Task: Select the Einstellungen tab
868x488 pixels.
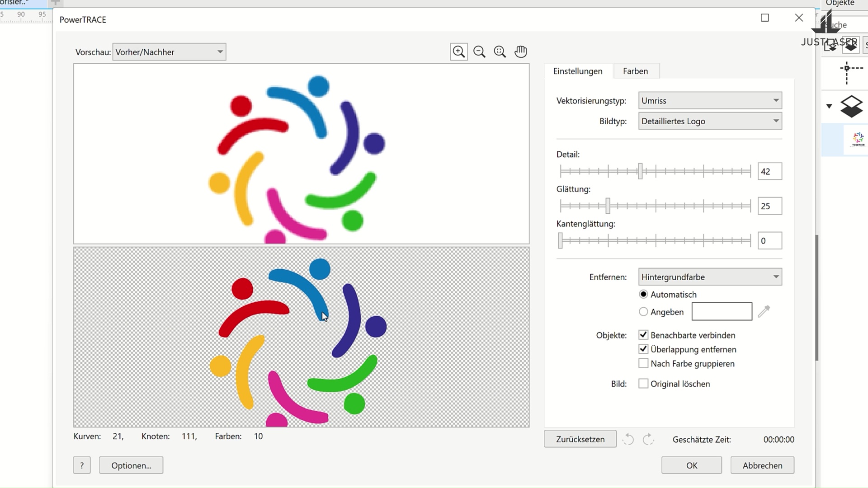Action: coord(578,71)
